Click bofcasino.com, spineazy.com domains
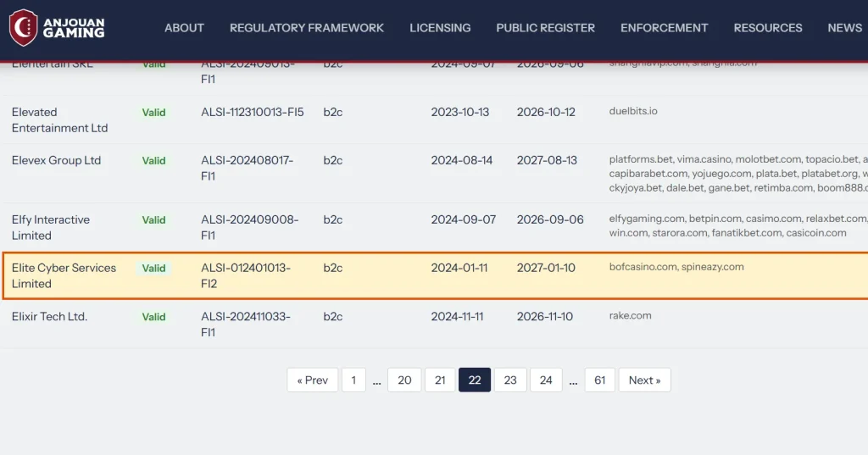 676,267
